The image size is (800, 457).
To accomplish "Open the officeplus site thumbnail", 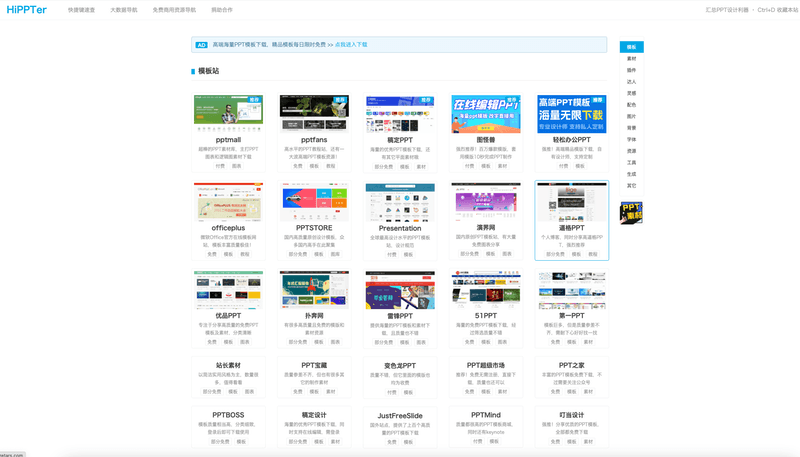I will point(228,202).
